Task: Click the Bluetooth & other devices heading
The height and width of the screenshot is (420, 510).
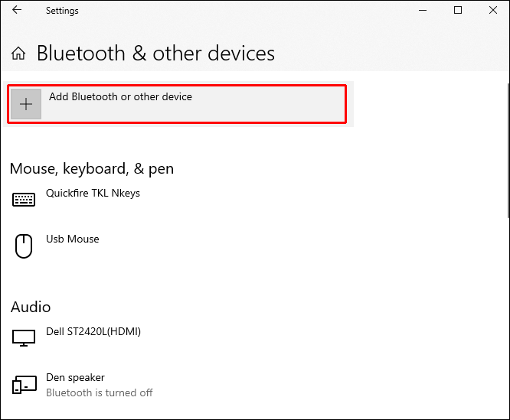Action: point(155,54)
